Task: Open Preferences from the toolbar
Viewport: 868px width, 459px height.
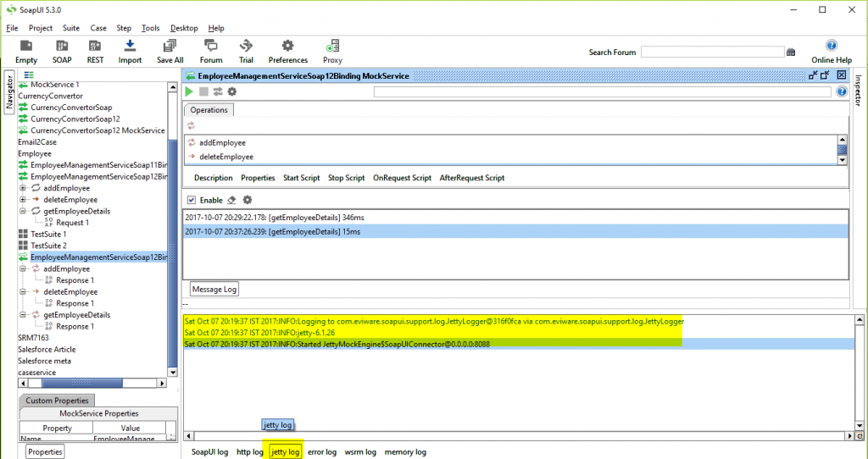Action: tap(288, 47)
